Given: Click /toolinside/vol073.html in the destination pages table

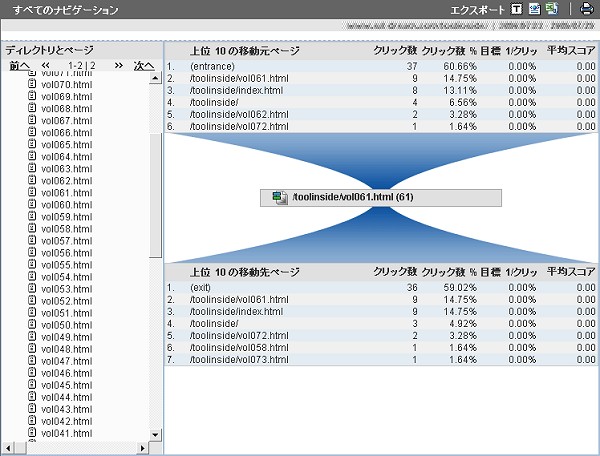Looking at the screenshot, I should (238, 359).
